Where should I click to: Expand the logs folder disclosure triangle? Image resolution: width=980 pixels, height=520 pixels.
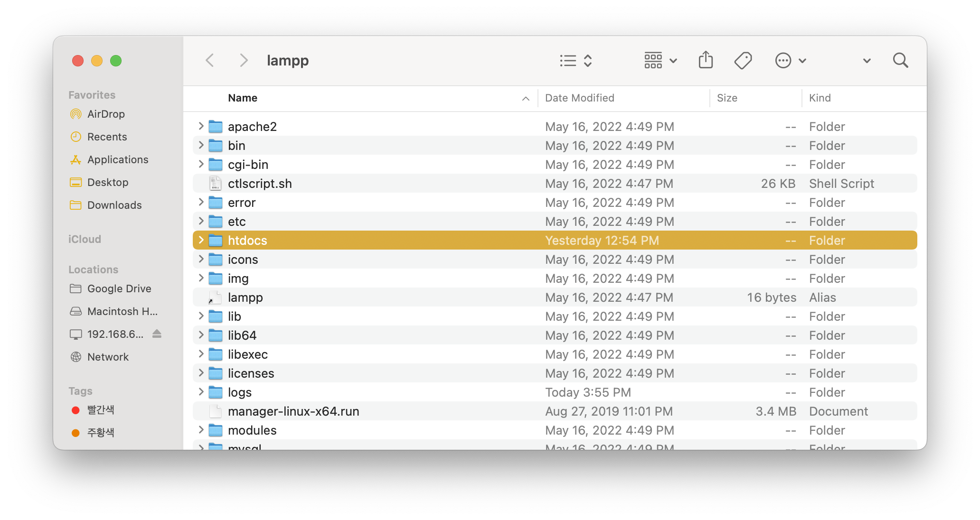(201, 392)
